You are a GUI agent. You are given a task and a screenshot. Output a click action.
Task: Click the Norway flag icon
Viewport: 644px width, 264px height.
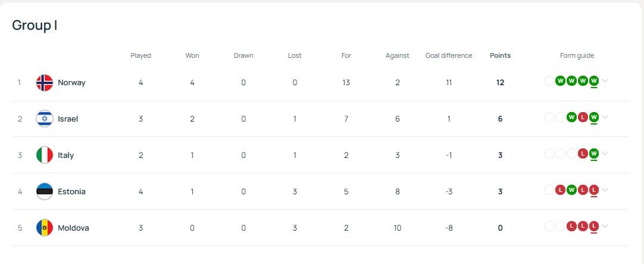tap(45, 83)
